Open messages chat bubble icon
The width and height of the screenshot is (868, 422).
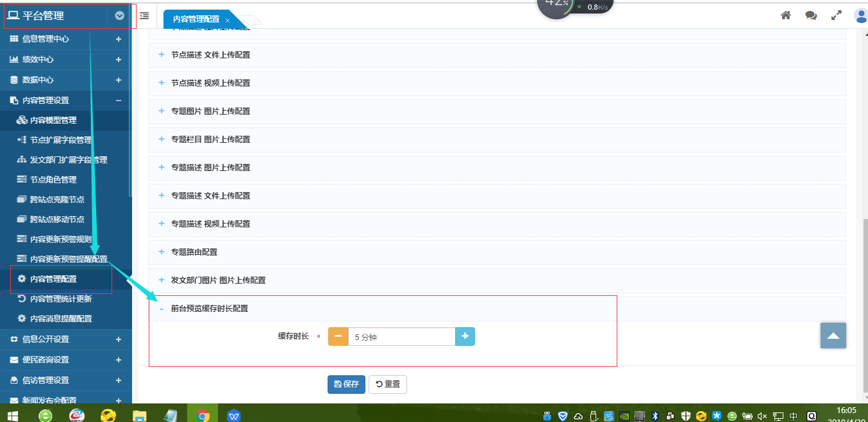coord(811,15)
